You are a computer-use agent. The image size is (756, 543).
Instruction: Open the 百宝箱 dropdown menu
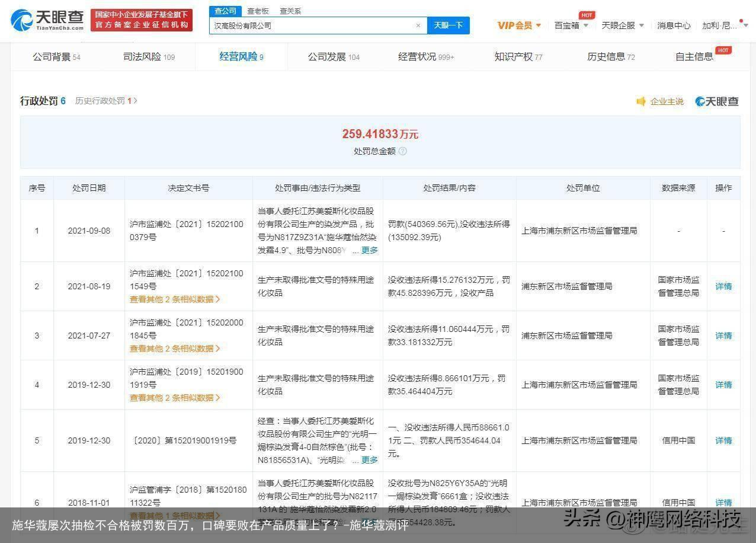[571, 25]
